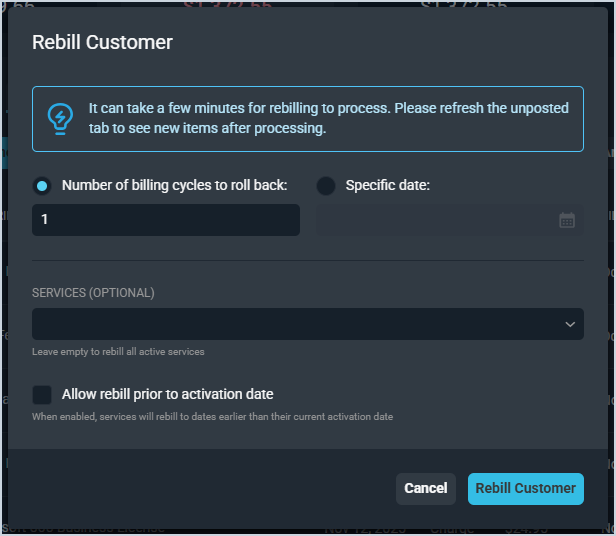Click the 'Number of billing cycles' label text

pos(174,185)
